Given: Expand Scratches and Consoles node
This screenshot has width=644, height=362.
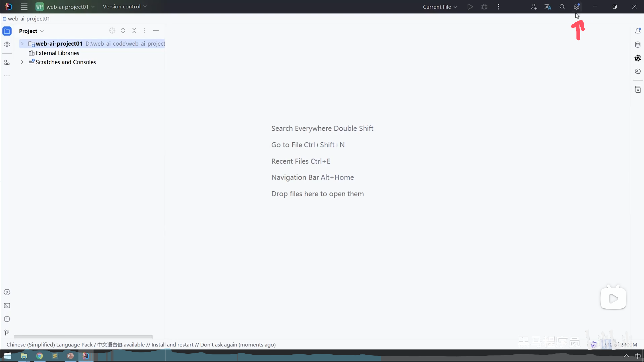Looking at the screenshot, I should point(22,62).
